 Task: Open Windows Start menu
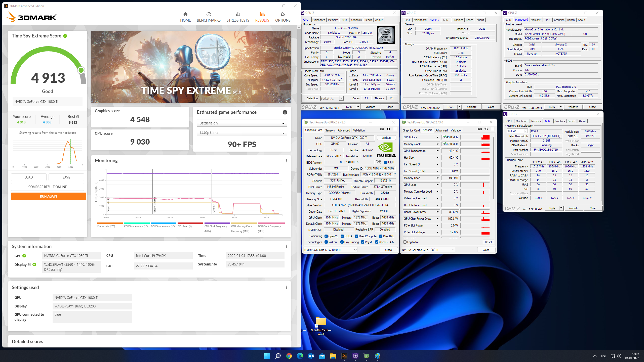coord(267,356)
